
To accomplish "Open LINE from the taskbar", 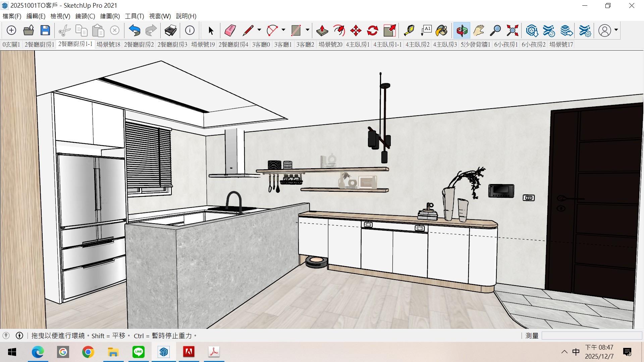I will 139,352.
